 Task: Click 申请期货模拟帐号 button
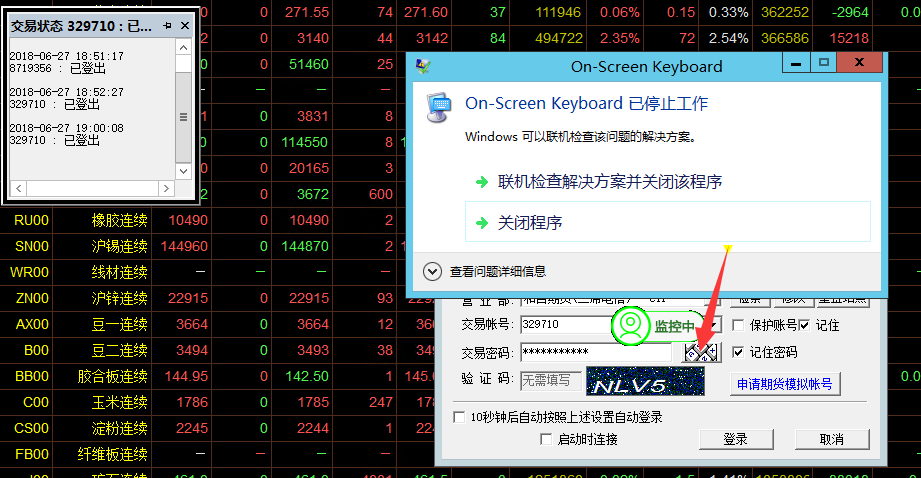[785, 384]
